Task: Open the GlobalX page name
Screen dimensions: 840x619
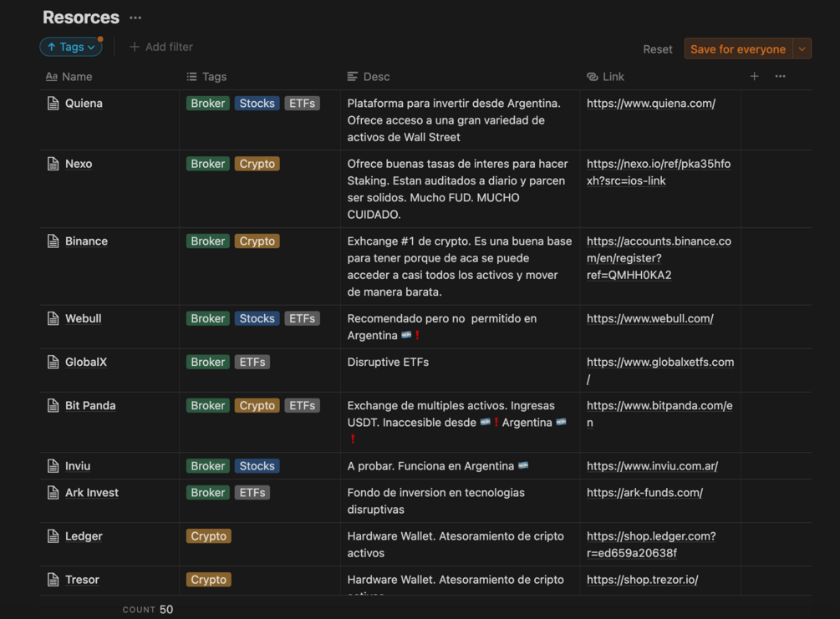Action: tap(86, 362)
